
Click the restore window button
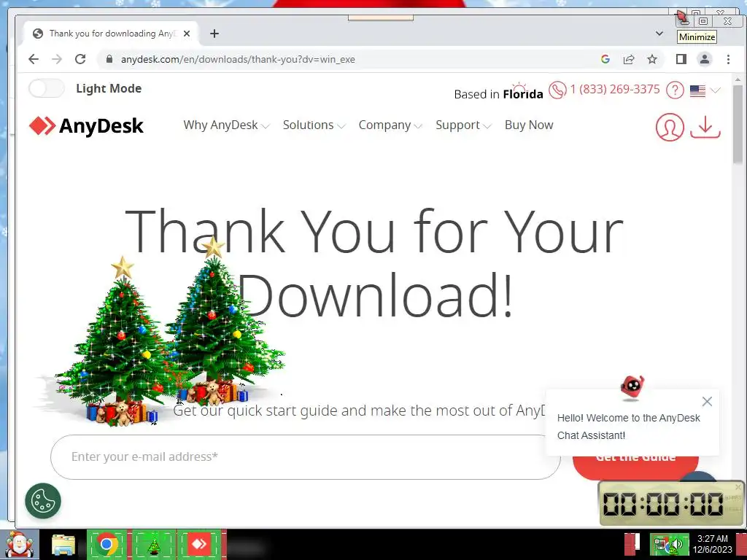pos(703,21)
